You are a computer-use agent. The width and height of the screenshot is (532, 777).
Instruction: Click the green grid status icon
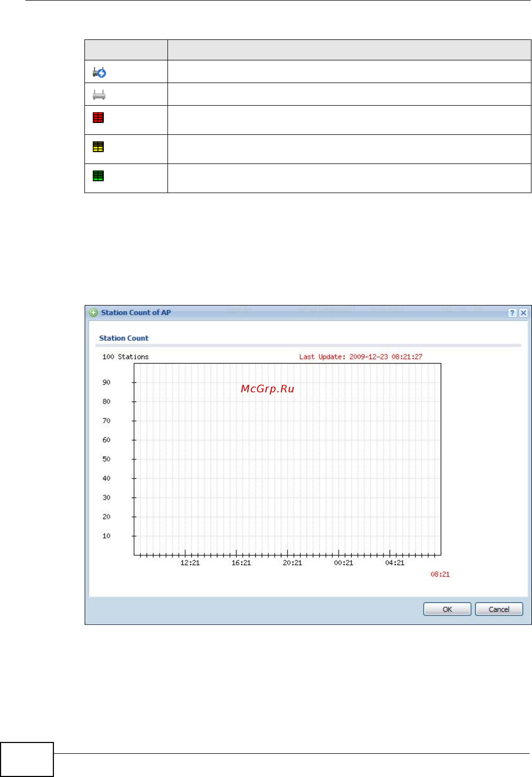point(98,176)
